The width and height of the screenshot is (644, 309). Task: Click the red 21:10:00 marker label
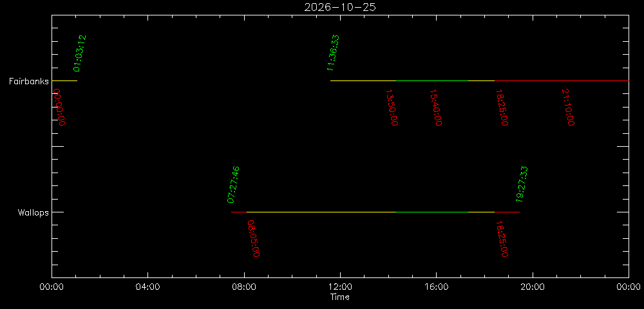coord(568,108)
